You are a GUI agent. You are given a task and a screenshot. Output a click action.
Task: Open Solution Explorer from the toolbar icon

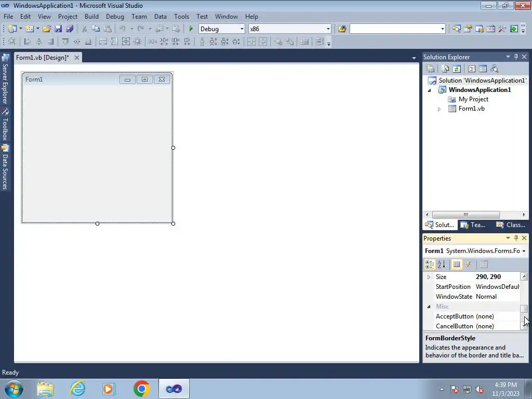tap(456, 29)
